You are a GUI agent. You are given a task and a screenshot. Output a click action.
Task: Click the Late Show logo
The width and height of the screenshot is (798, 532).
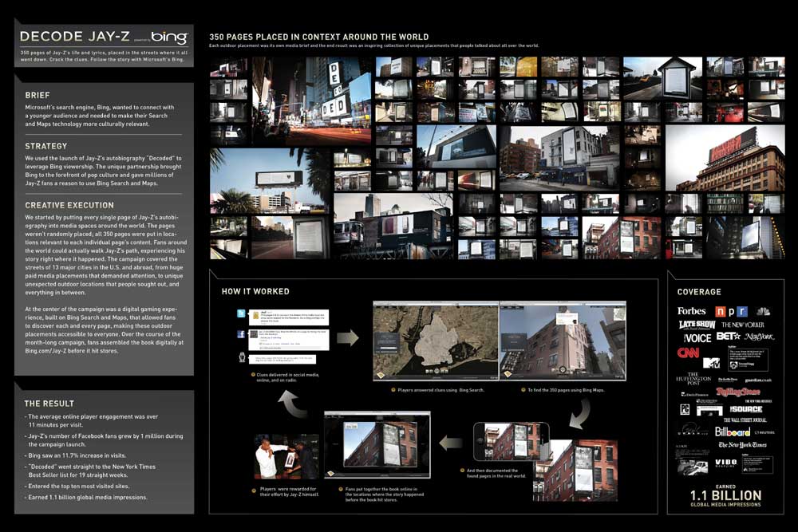point(697,325)
